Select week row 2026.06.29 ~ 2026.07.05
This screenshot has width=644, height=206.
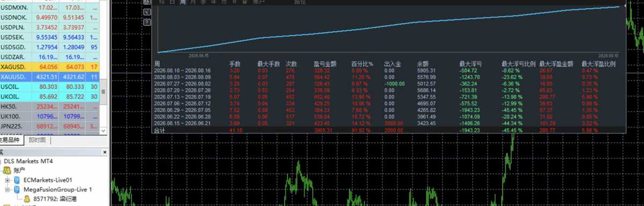(x=389, y=110)
